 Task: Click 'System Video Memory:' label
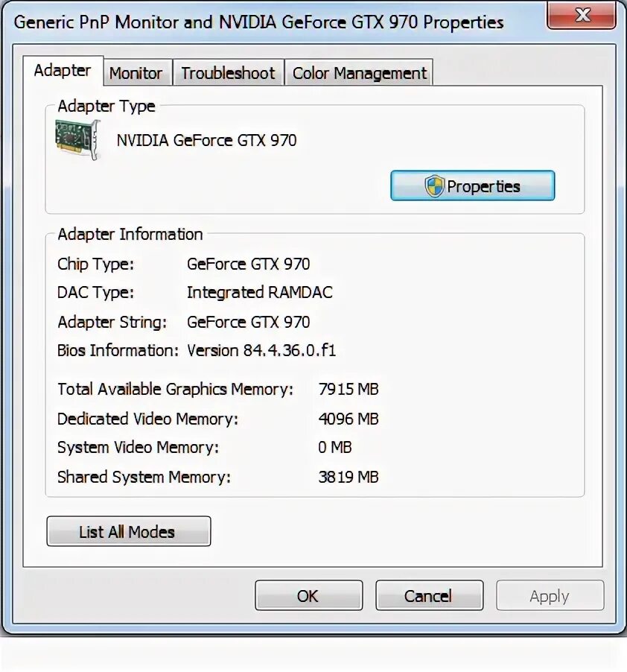coord(139,448)
